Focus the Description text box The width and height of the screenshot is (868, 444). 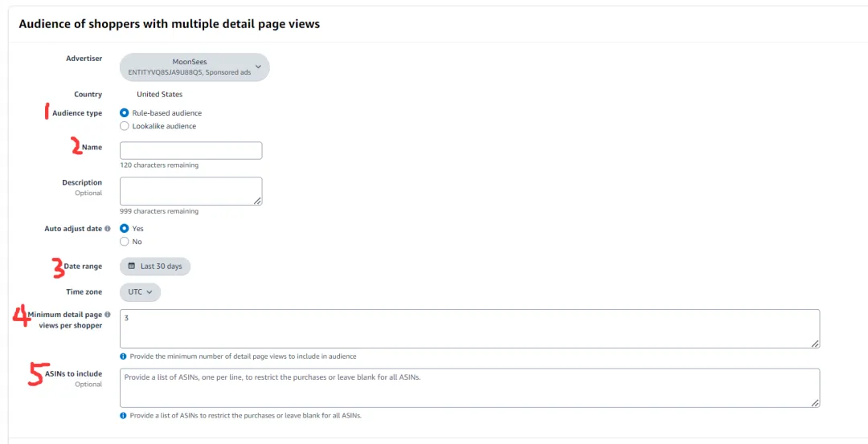pos(190,191)
